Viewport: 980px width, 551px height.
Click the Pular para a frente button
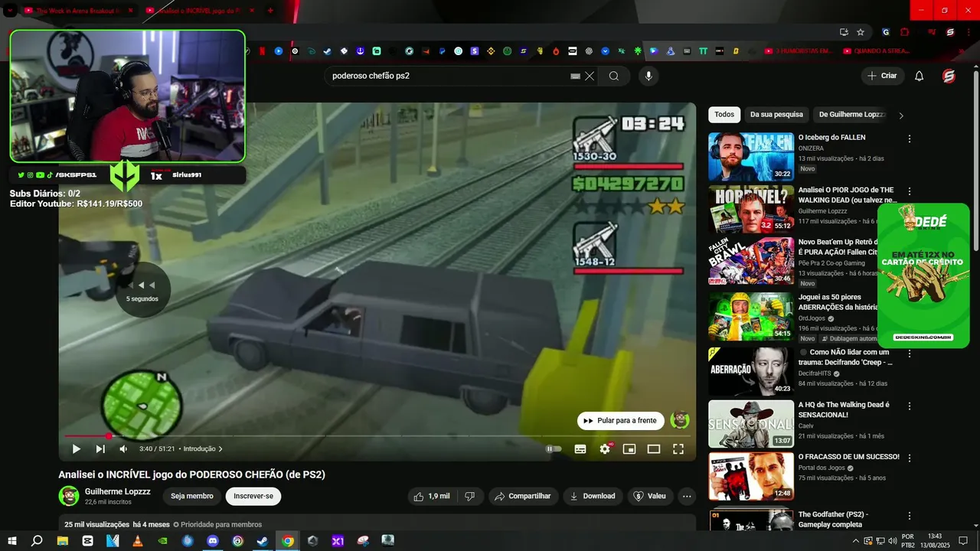point(621,421)
